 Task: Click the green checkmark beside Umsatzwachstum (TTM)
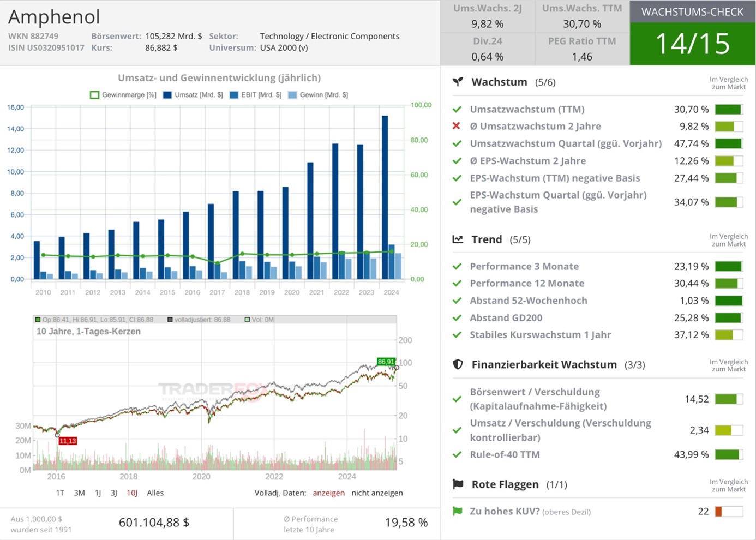point(457,109)
